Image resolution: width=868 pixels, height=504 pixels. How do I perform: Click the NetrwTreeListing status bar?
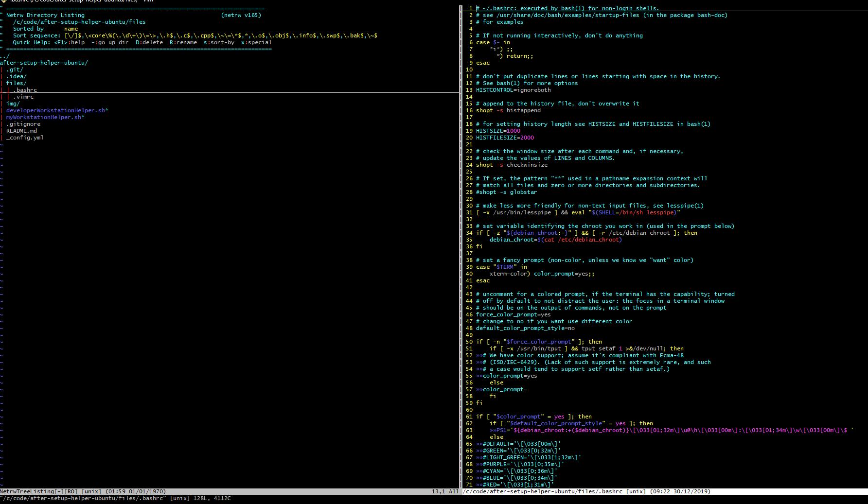[230, 491]
